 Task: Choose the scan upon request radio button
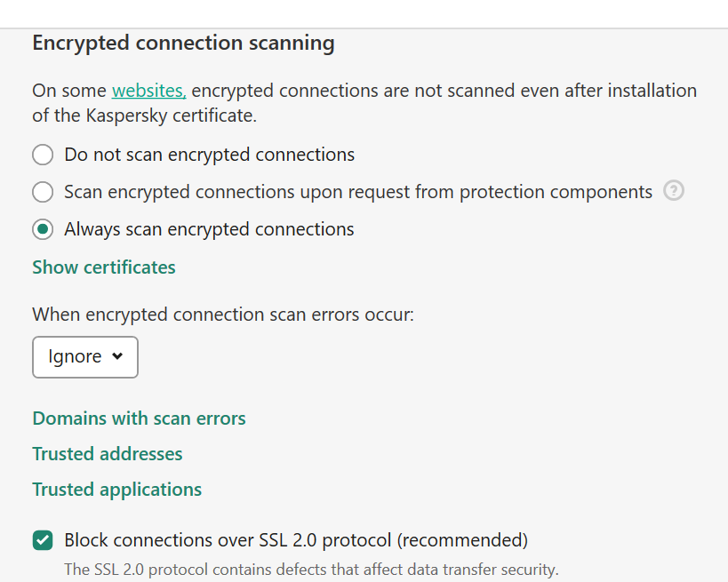(43, 192)
